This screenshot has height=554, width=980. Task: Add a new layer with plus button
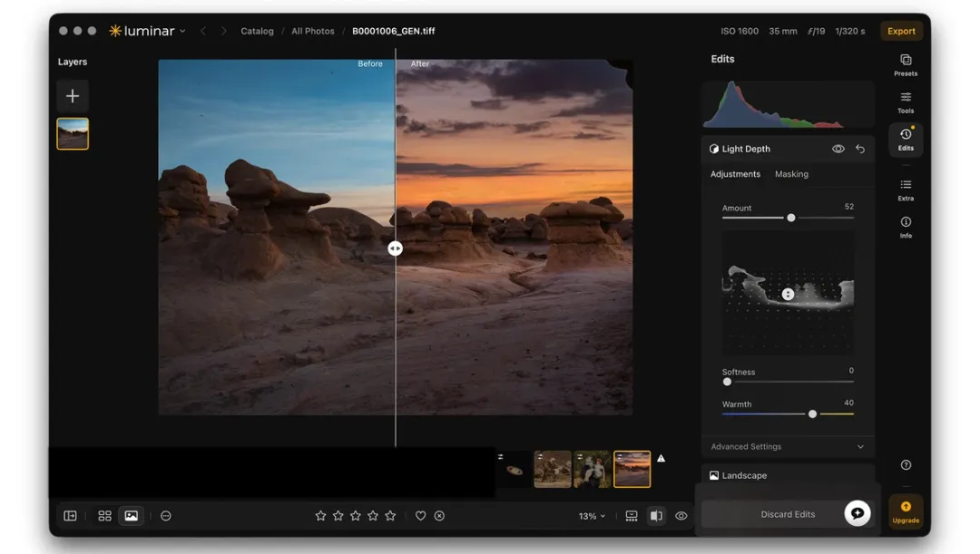(73, 96)
